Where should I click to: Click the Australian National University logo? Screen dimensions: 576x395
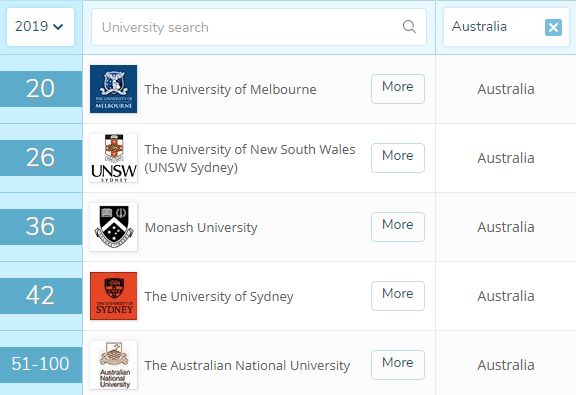[x=114, y=365]
